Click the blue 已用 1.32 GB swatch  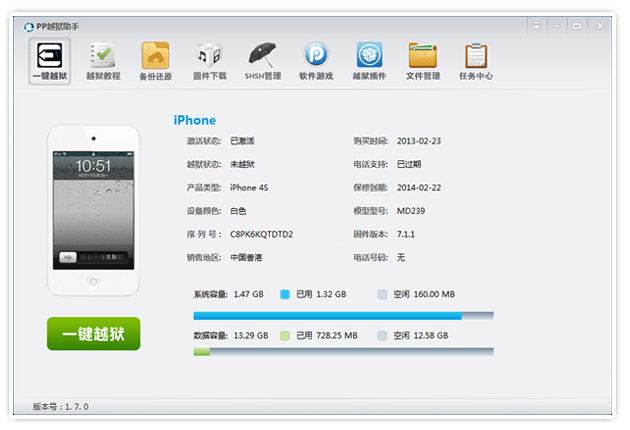(285, 295)
